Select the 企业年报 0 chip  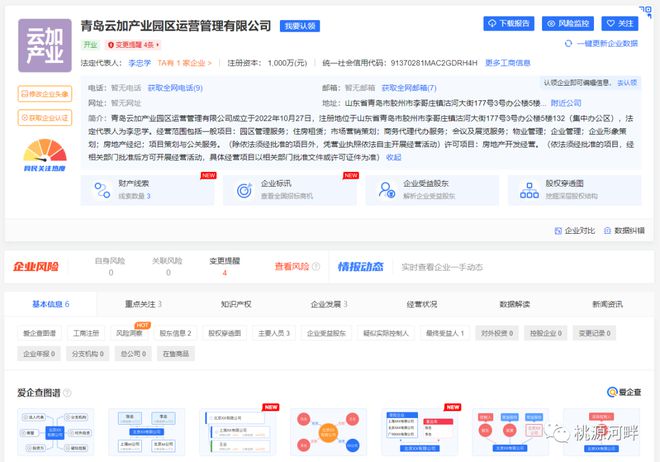39,354
